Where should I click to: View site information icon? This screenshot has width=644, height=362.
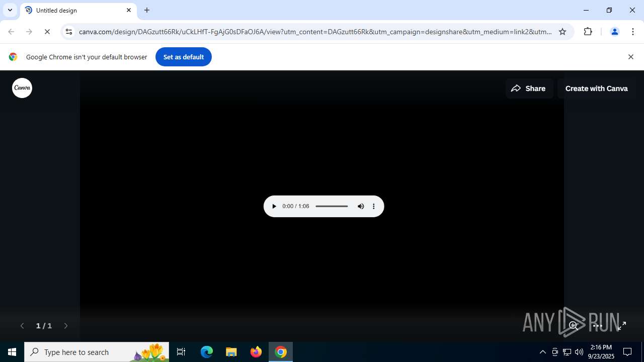coord(69,32)
